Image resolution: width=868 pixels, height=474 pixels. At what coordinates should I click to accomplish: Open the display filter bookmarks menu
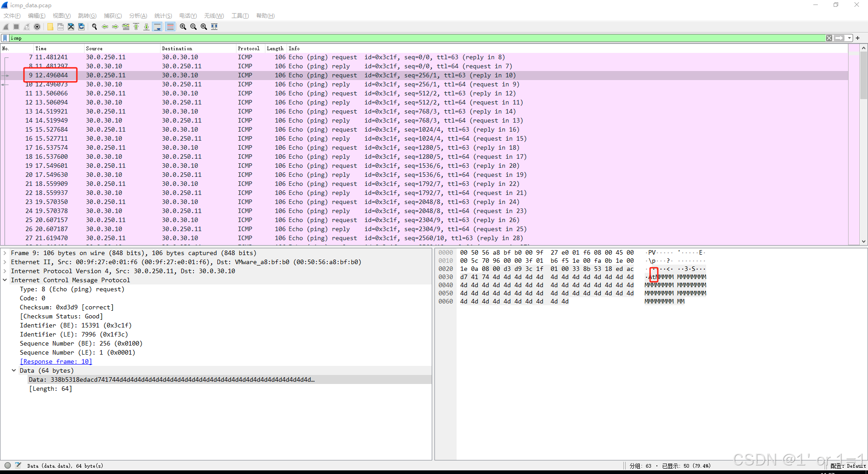[x=4, y=38]
